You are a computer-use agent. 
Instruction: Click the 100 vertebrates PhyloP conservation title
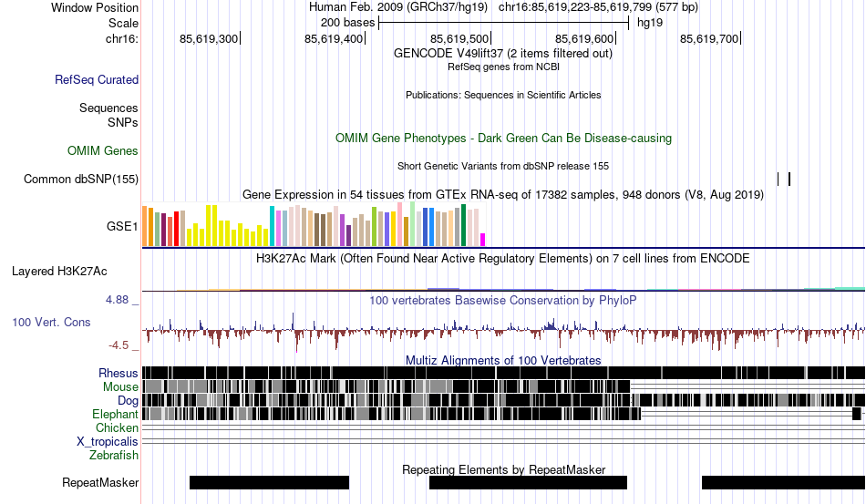click(x=503, y=300)
